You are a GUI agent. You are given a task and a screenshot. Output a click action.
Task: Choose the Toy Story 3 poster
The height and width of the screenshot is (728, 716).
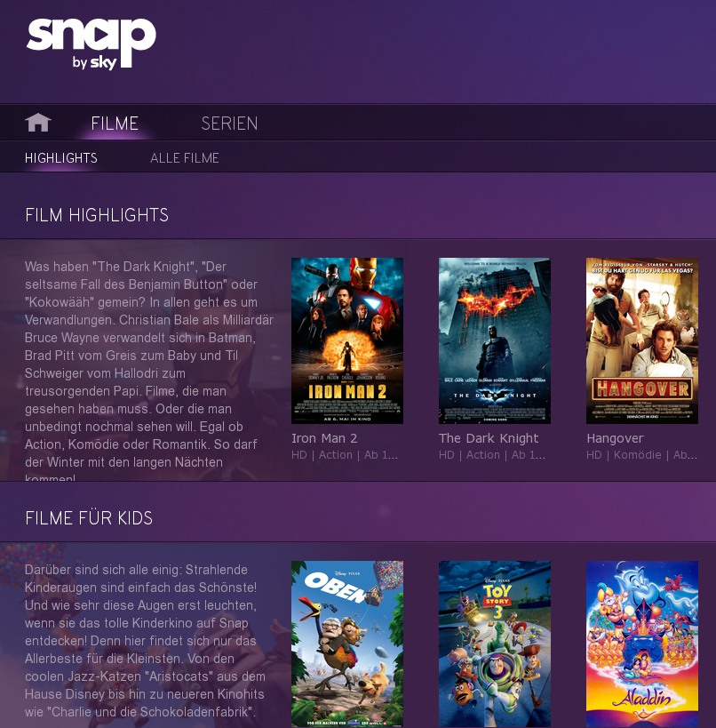[x=495, y=644]
